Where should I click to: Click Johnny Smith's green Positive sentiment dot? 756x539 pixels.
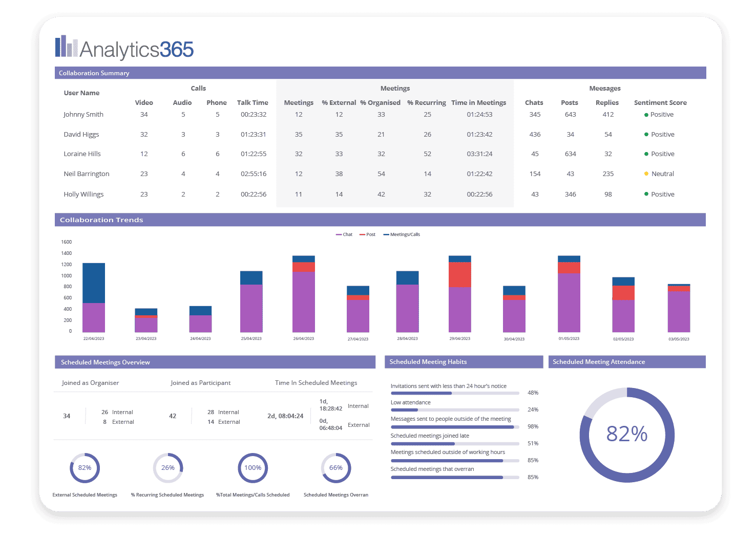click(646, 115)
